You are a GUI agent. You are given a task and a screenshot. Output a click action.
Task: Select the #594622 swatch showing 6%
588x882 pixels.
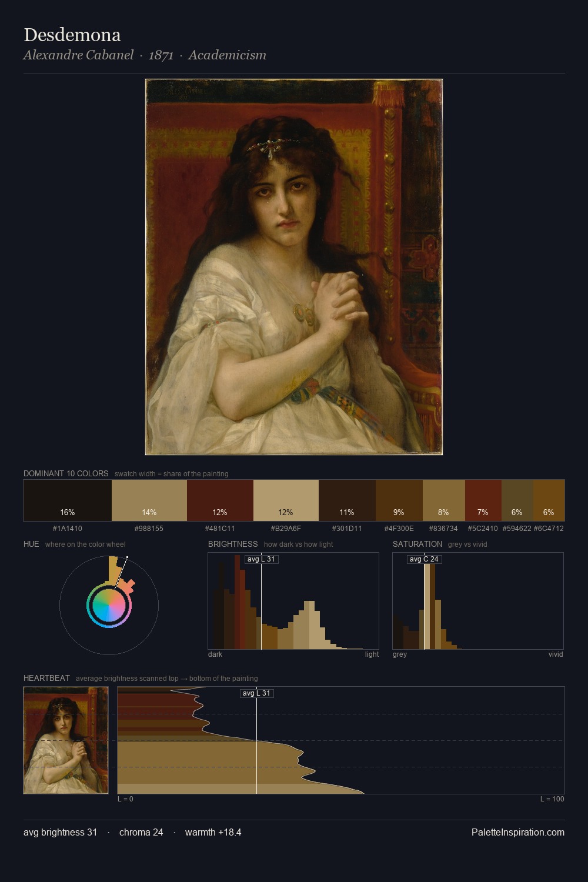517,500
